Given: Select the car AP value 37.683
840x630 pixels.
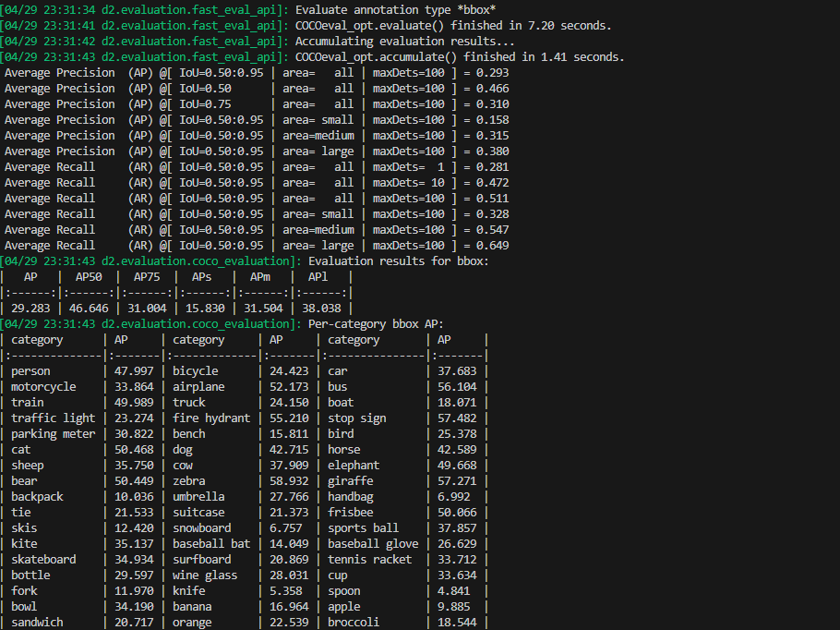Looking at the screenshot, I should click(457, 371).
